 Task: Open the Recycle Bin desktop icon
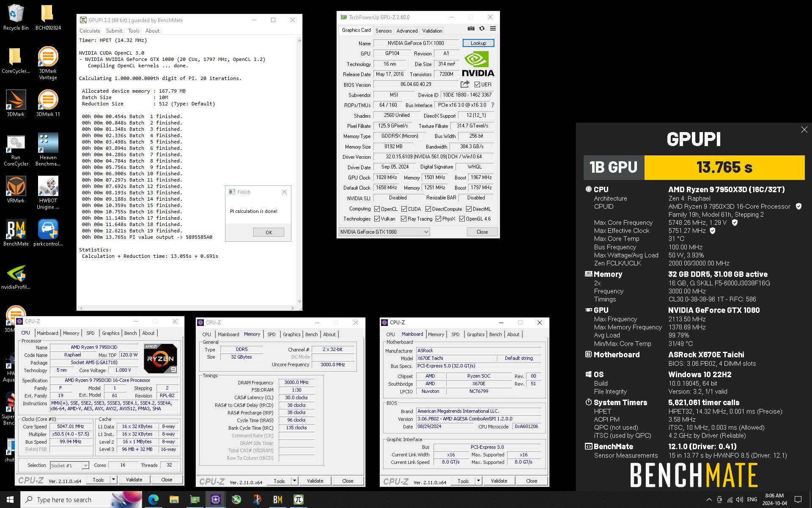pyautogui.click(x=16, y=18)
